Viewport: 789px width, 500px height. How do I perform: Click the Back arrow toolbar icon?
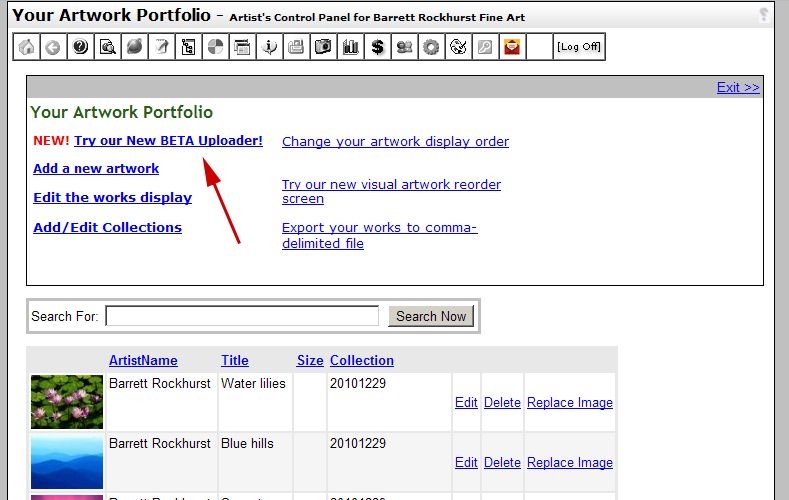53,47
